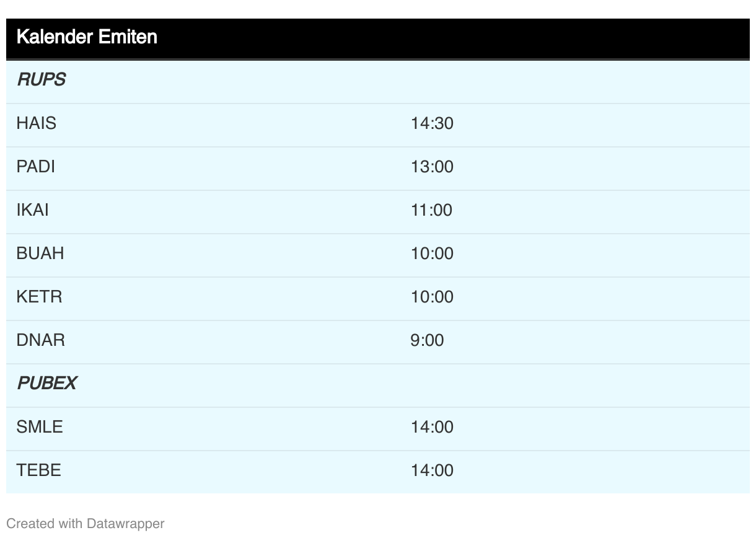756x538 pixels.
Task: Click the 13:00 time for PADI
Action: coord(432,167)
